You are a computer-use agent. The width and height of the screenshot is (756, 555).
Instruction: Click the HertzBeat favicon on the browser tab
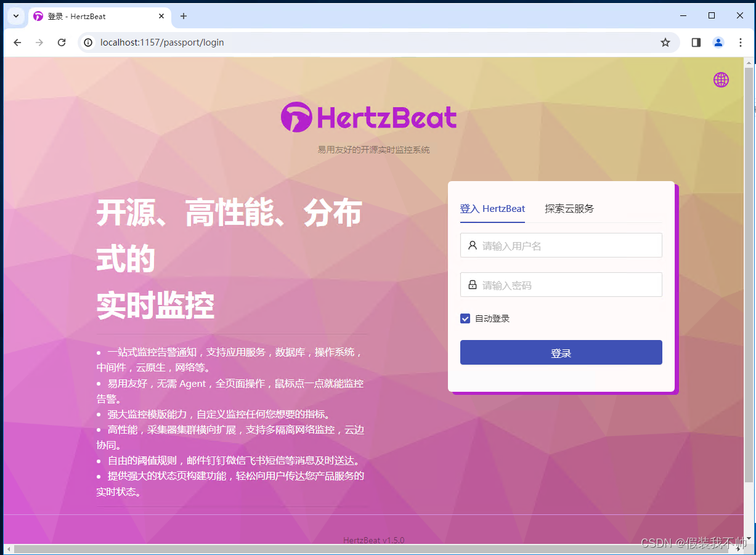(x=38, y=17)
